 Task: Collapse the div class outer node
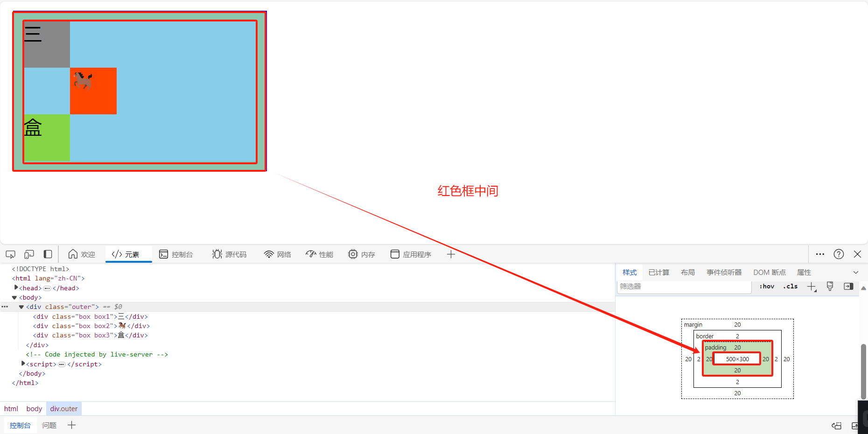click(x=21, y=307)
